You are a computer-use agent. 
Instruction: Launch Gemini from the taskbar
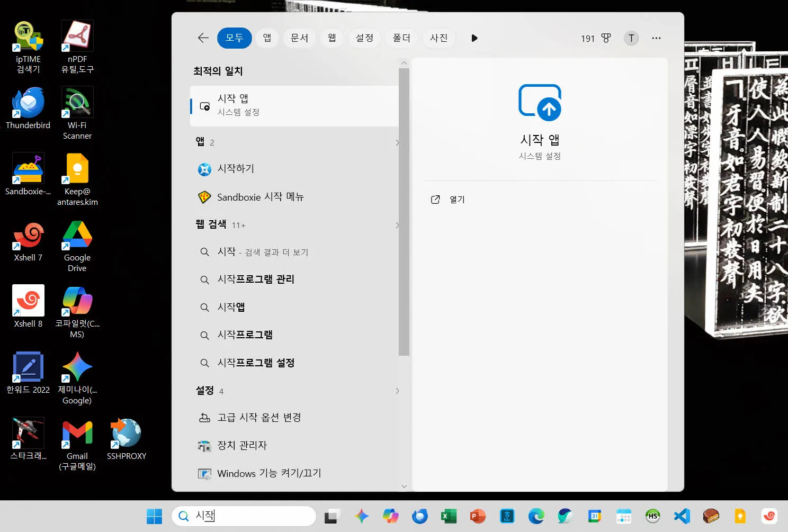[362, 516]
